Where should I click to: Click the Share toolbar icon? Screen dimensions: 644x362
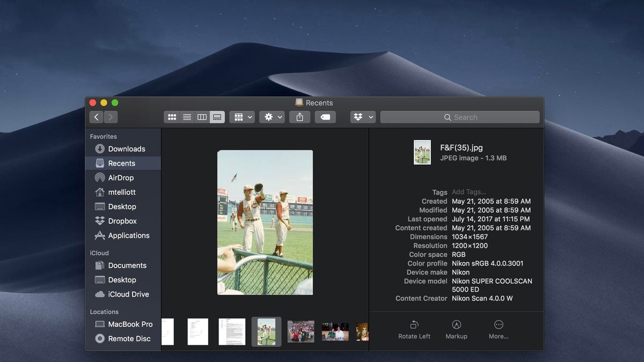pos(300,117)
